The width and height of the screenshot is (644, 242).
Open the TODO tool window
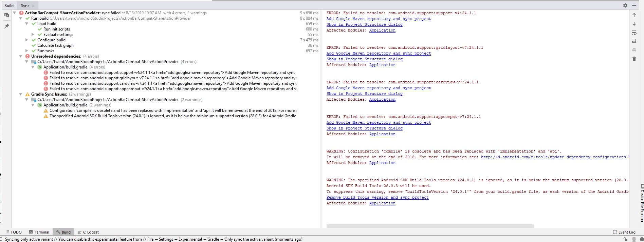(14, 232)
